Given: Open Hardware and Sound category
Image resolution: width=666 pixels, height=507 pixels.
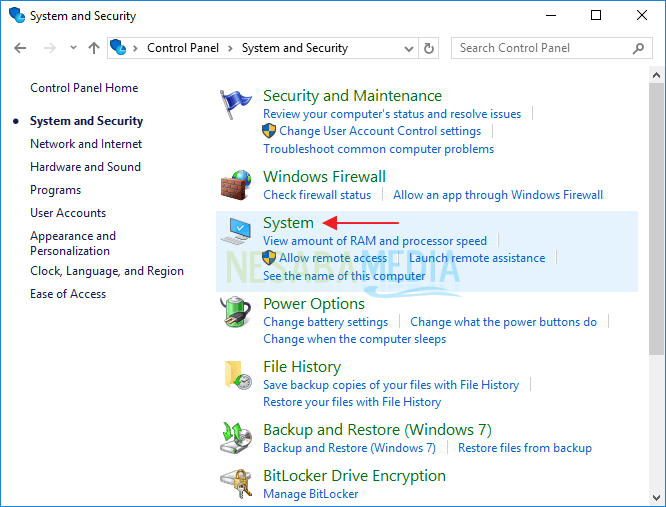Looking at the screenshot, I should (85, 167).
